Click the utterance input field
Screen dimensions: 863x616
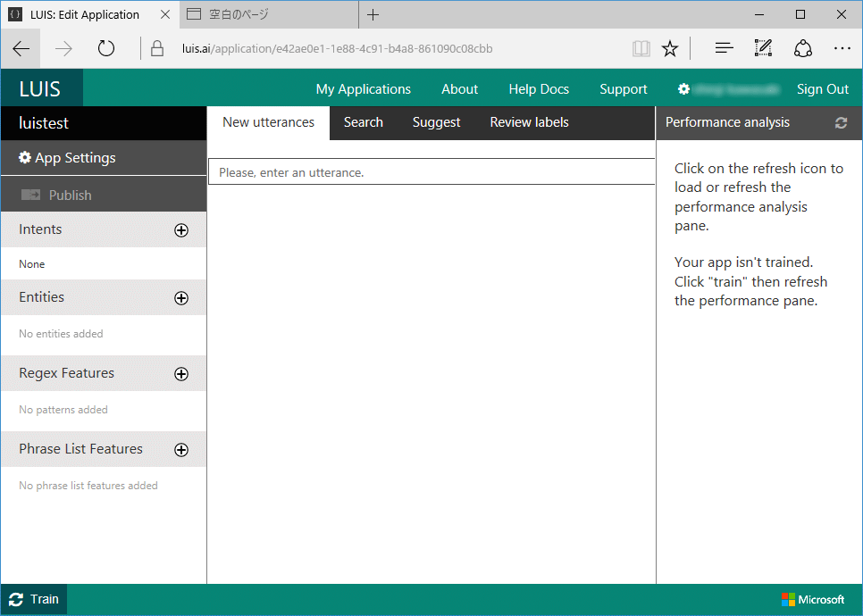point(431,172)
